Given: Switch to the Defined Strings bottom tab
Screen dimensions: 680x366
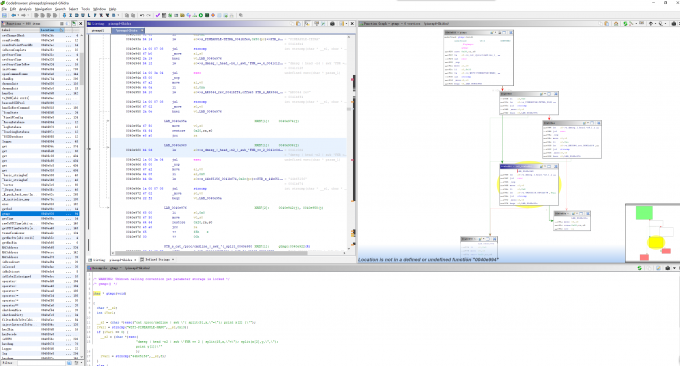Looking at the screenshot, I should (x=157, y=259).
